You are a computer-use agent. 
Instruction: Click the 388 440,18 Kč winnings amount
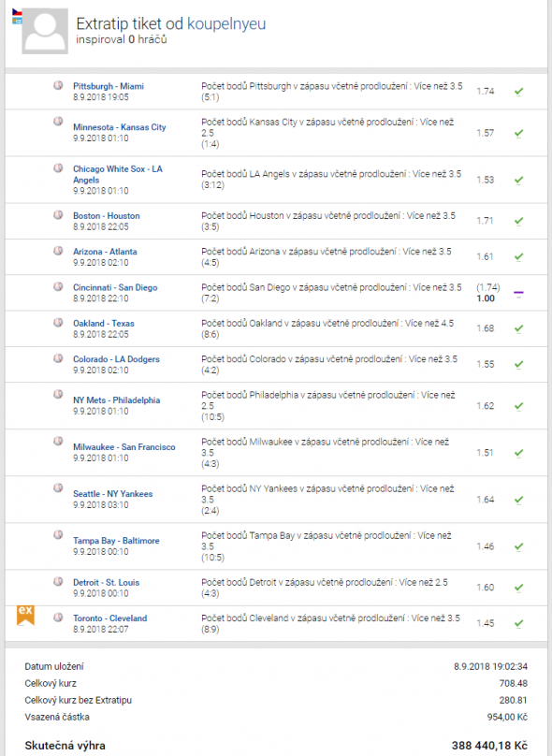point(489,746)
